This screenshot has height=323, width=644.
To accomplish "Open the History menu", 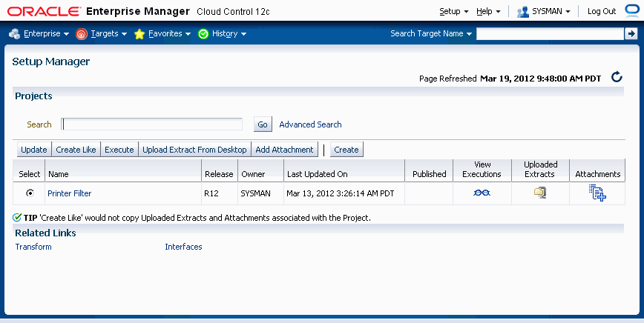I will click(x=229, y=33).
